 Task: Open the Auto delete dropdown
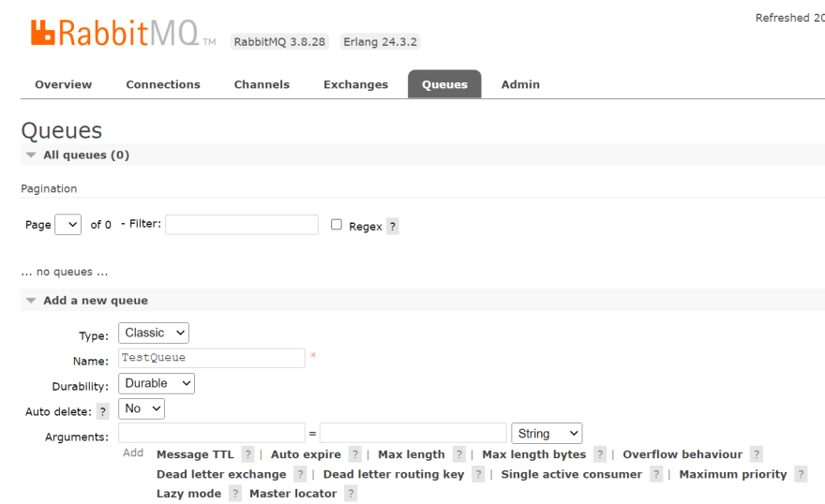[x=142, y=408]
